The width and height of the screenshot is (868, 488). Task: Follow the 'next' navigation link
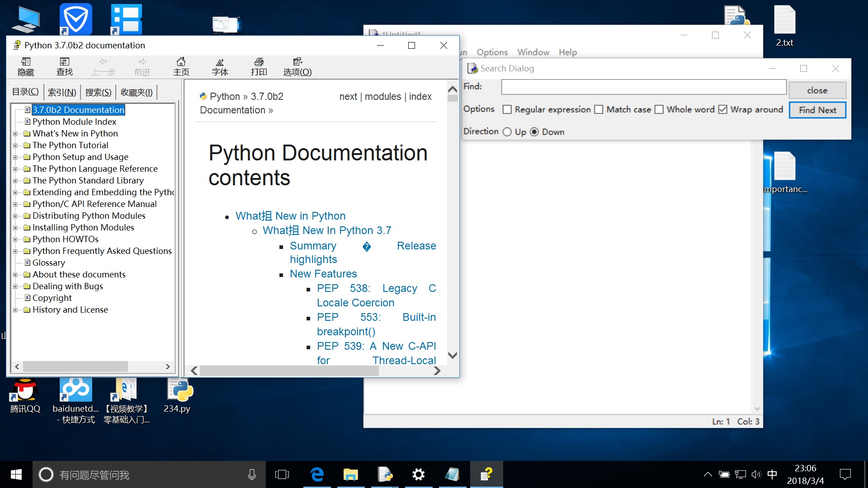click(348, 97)
